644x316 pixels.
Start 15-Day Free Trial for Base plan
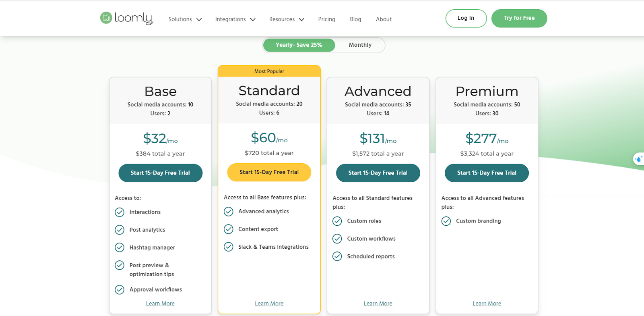pyautogui.click(x=160, y=173)
